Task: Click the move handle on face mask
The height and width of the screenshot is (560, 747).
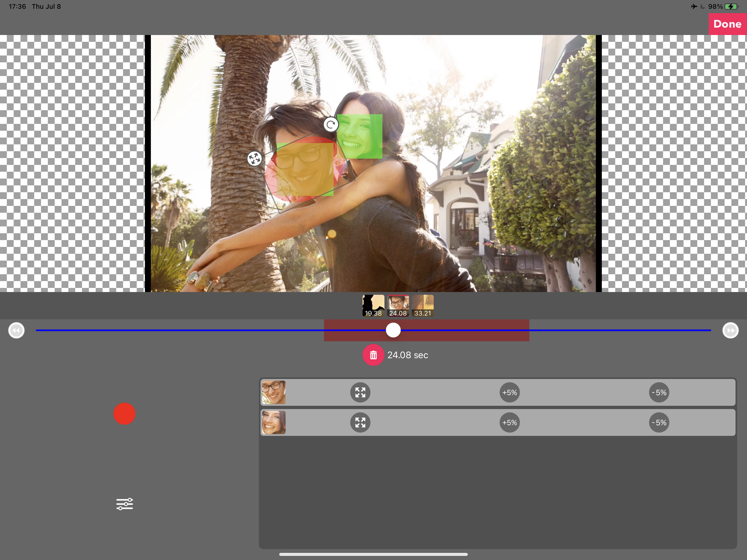Action: tap(254, 159)
